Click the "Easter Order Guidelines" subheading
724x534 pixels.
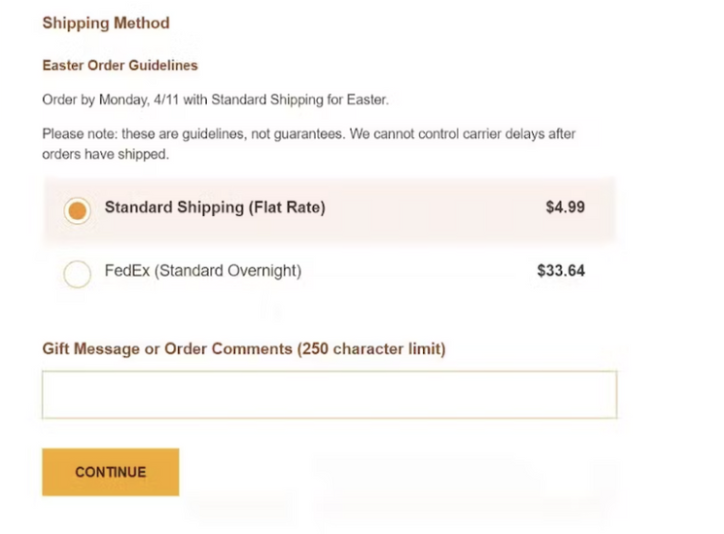point(120,66)
